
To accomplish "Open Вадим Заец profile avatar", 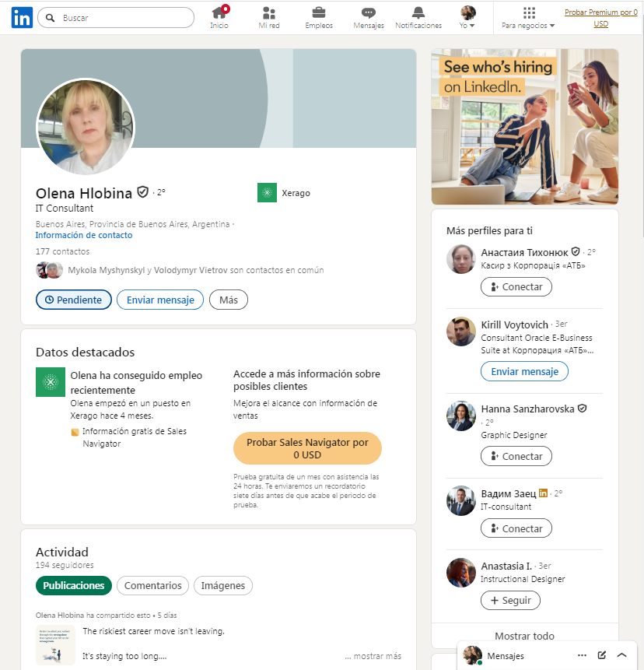I will click(x=460, y=500).
